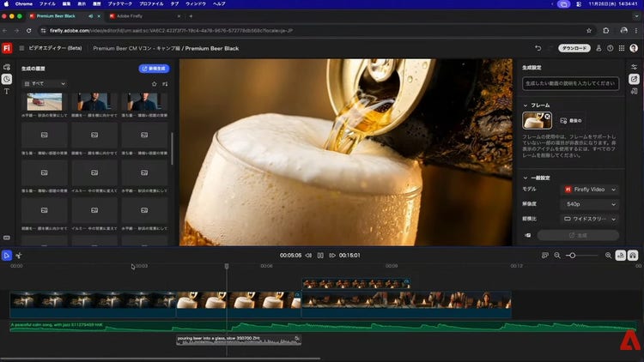Toggle the generate settings panel icon in right rail
The width and height of the screenshot is (644, 362).
click(x=634, y=79)
